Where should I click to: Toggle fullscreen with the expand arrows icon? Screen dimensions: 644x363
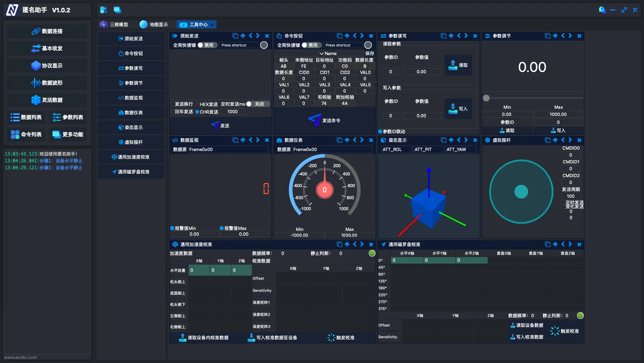[624, 10]
